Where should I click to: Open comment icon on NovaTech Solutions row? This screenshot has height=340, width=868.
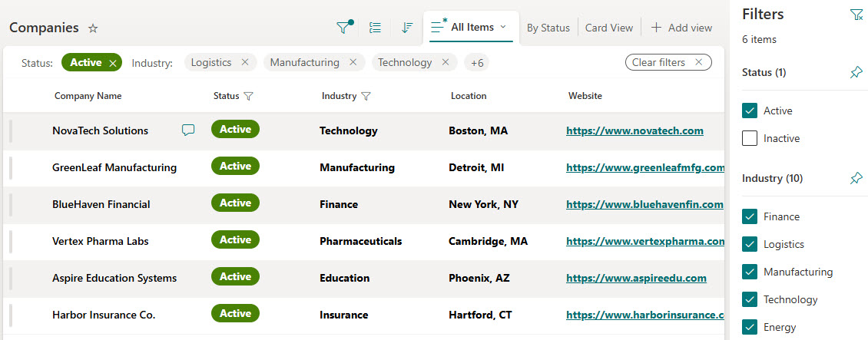tap(188, 130)
